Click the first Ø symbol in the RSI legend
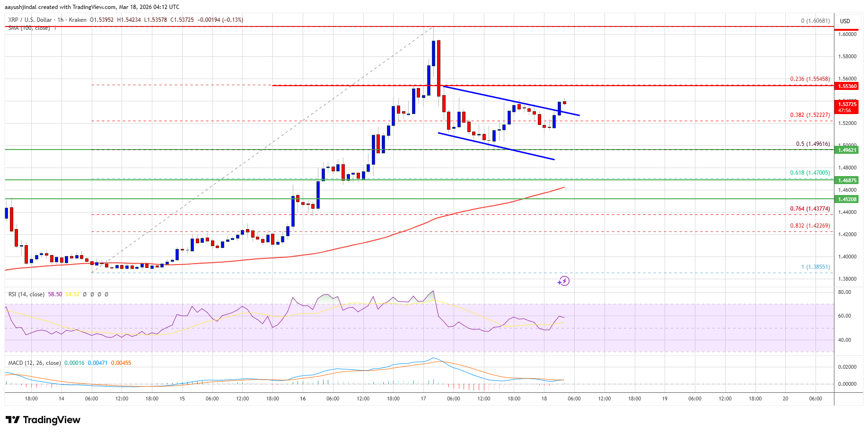 85,294
